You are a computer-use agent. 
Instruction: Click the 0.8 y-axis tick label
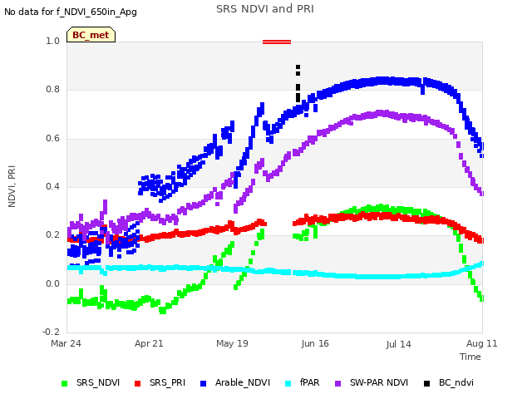pyautogui.click(x=52, y=89)
